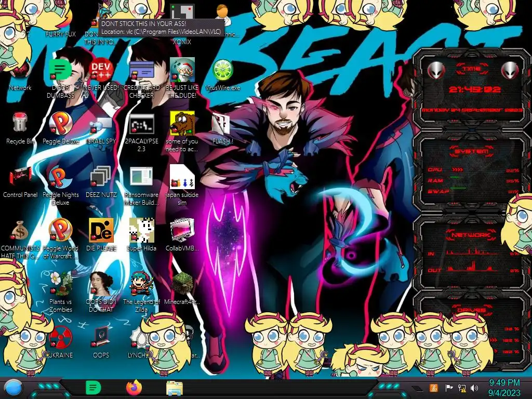The image size is (532, 399).
Task: Open the Java update tray icon
Action: 434,388
